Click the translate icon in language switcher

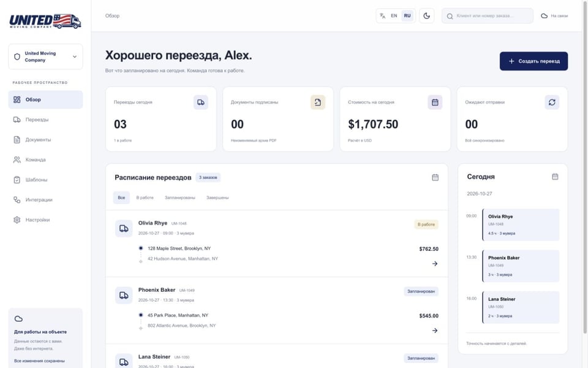(382, 16)
